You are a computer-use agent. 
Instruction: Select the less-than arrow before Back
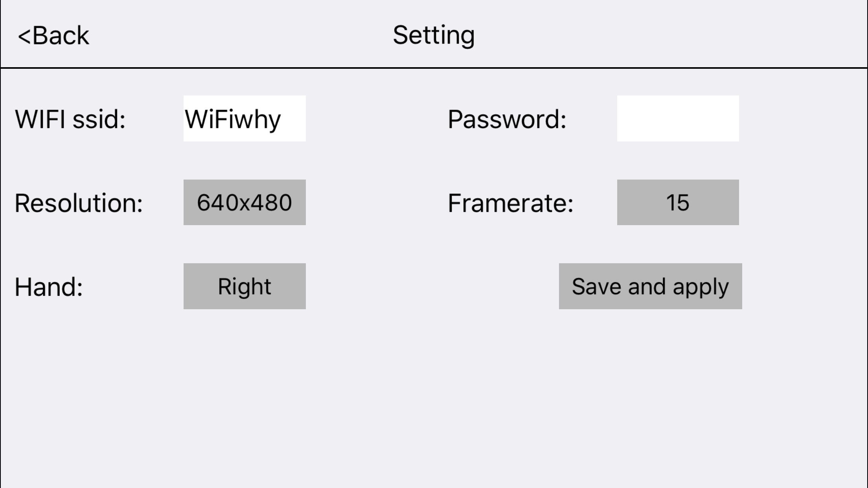[x=24, y=37]
